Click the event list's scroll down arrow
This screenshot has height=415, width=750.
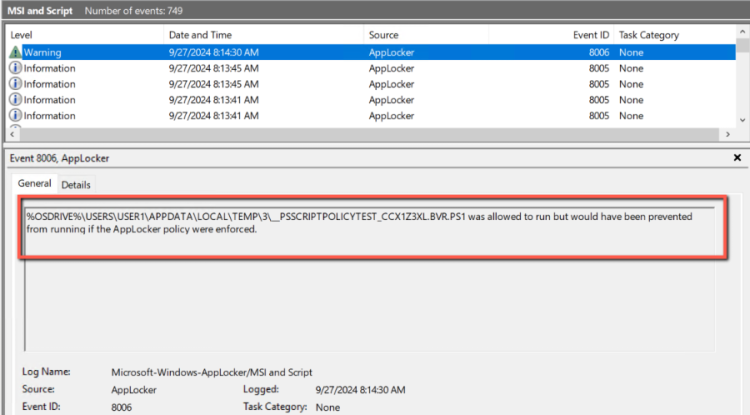(x=741, y=120)
